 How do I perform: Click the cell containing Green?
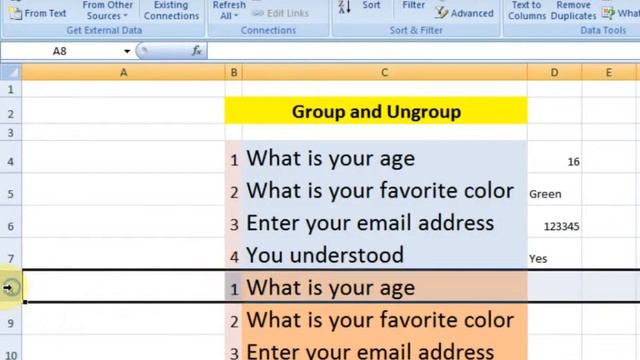(554, 190)
